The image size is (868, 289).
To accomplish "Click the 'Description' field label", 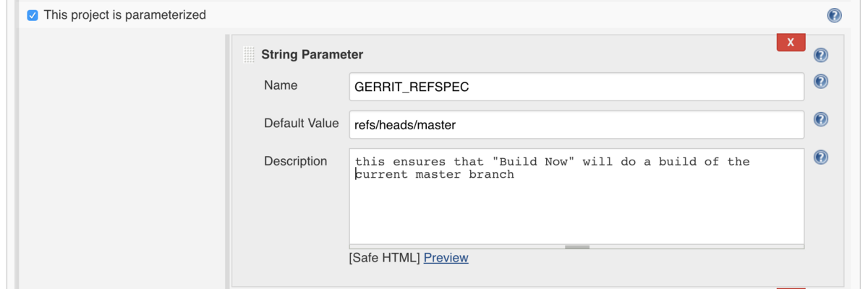I will [295, 161].
